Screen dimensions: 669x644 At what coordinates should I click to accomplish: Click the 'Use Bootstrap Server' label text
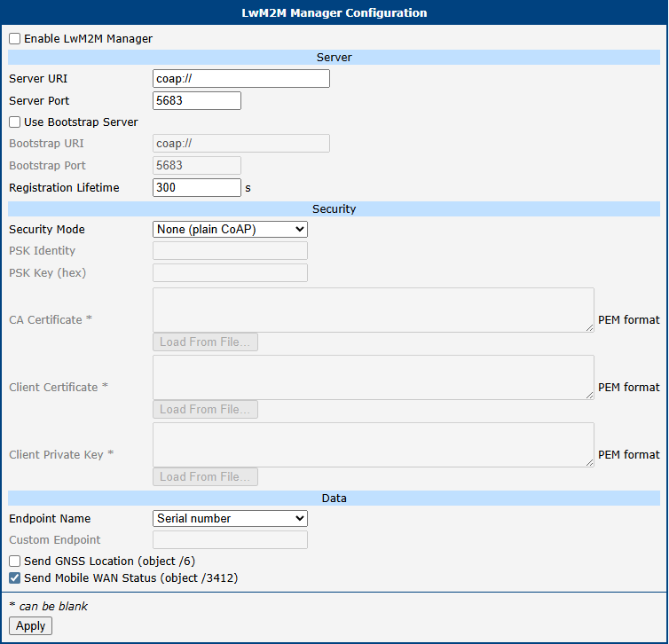[81, 122]
